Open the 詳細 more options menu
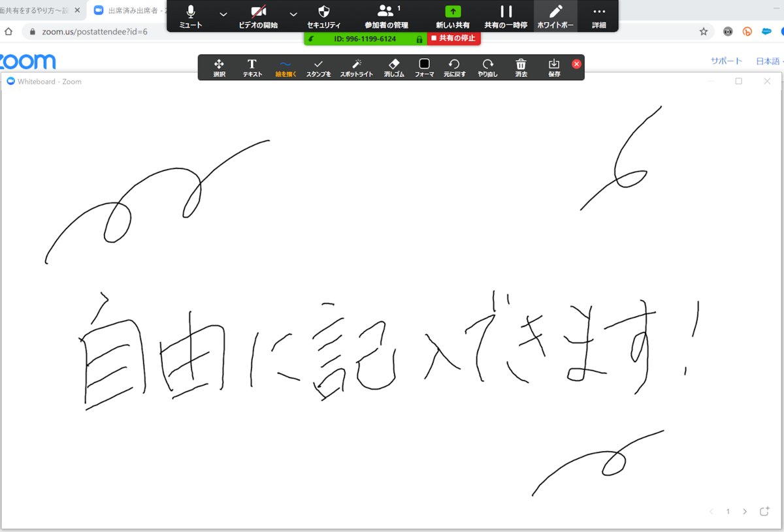This screenshot has width=784, height=532. (598, 17)
